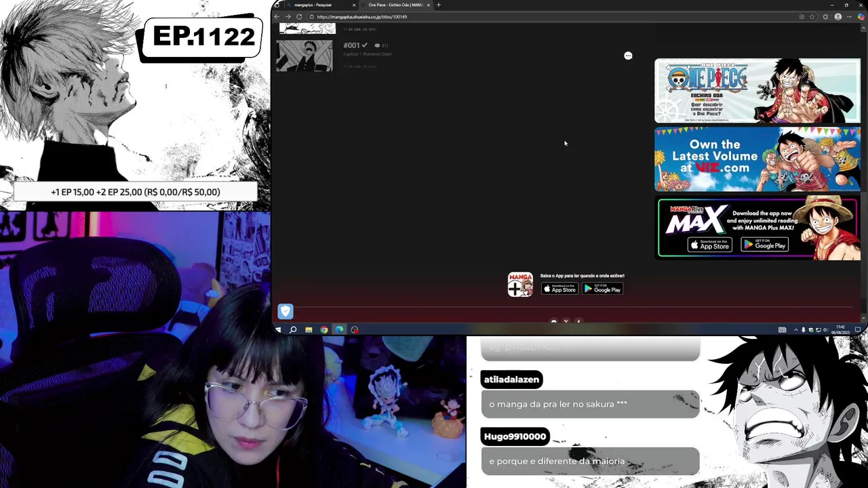Screen dimensions: 868x488
Task: Close the 'mangaplus - Pesquisar' tab
Action: [353, 5]
